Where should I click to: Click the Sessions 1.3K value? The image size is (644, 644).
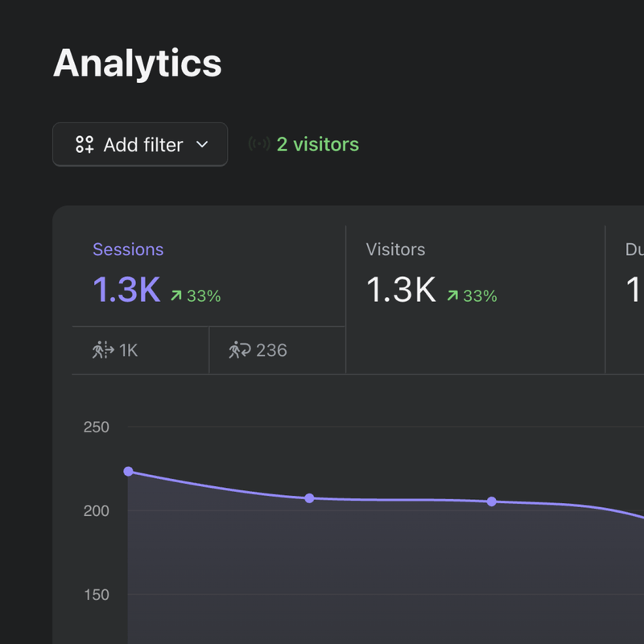coord(126,290)
